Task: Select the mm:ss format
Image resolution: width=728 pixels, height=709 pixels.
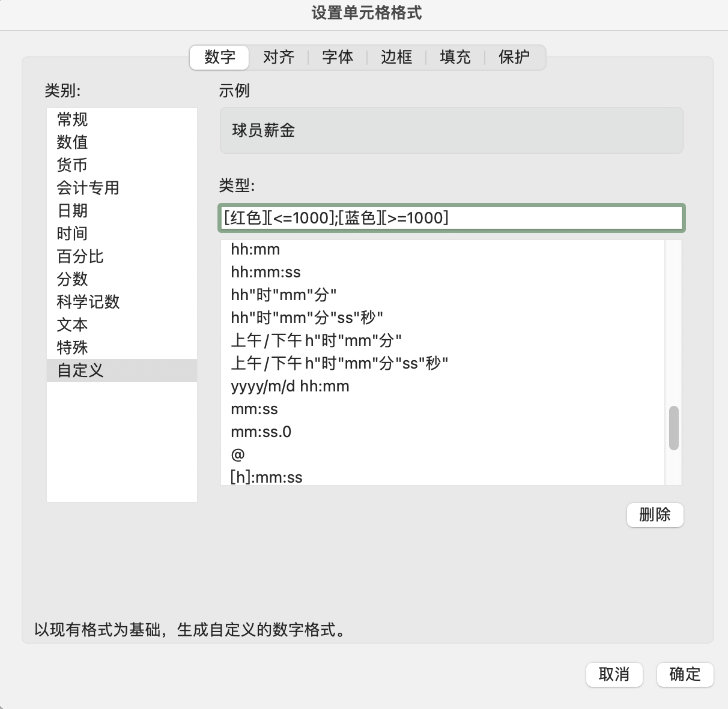Action: click(443, 409)
